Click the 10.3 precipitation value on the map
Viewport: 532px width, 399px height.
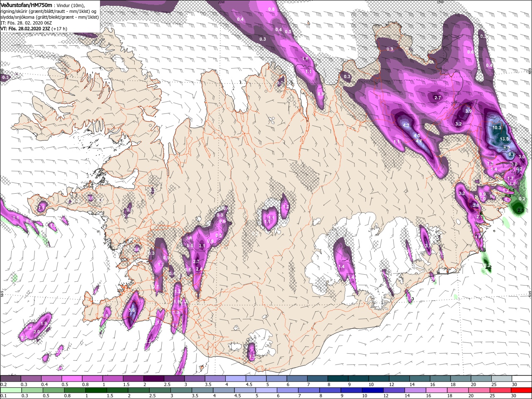tap(497, 128)
